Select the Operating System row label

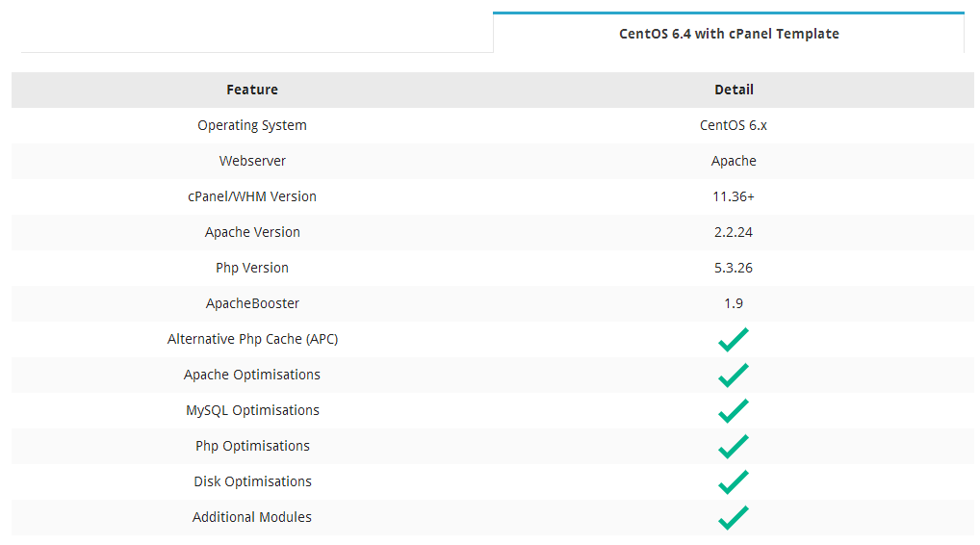tap(252, 125)
